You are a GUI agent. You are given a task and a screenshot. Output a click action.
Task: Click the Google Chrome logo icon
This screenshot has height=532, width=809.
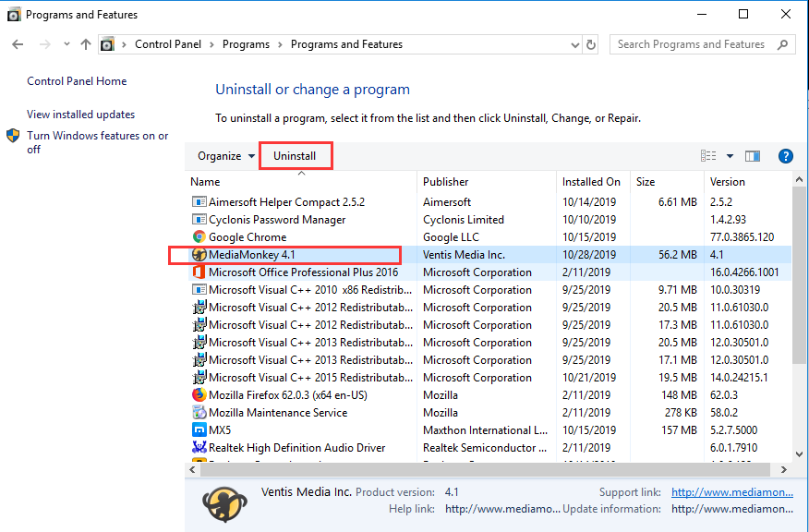[x=199, y=236]
